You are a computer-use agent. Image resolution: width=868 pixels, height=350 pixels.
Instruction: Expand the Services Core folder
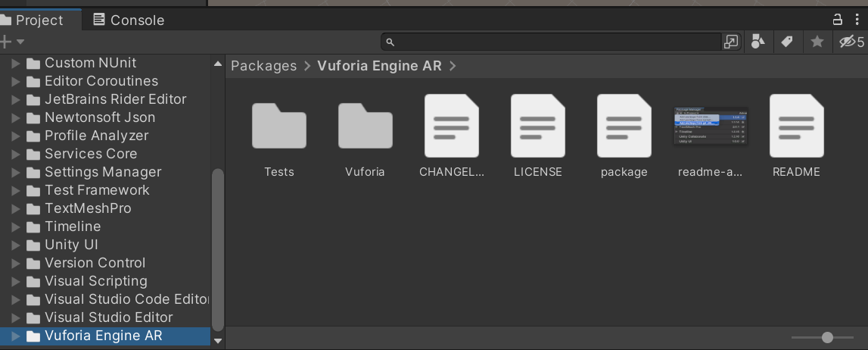16,154
